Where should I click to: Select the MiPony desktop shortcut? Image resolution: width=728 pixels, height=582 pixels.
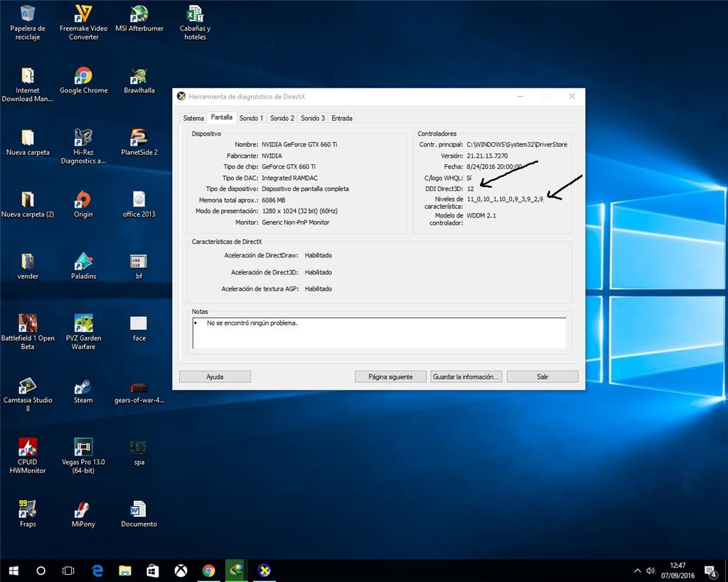pyautogui.click(x=84, y=514)
